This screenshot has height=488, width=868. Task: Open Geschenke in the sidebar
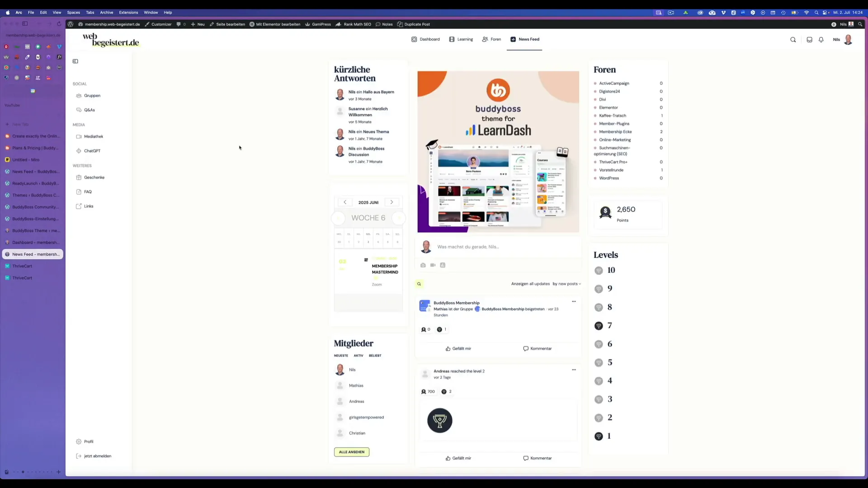point(90,178)
